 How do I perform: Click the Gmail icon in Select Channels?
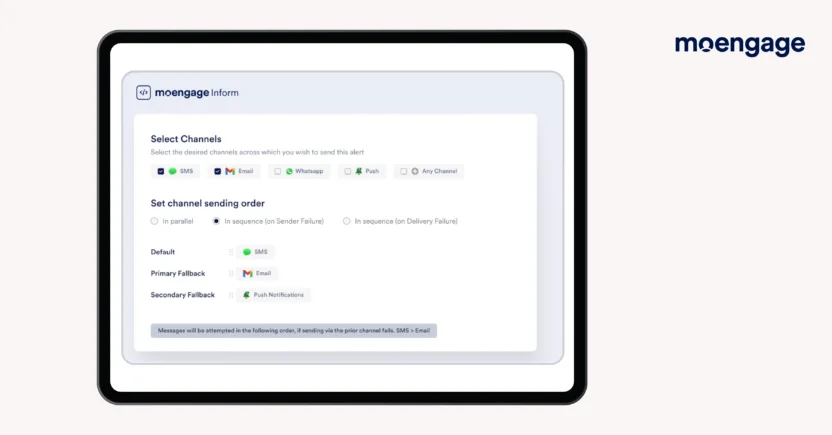click(230, 171)
